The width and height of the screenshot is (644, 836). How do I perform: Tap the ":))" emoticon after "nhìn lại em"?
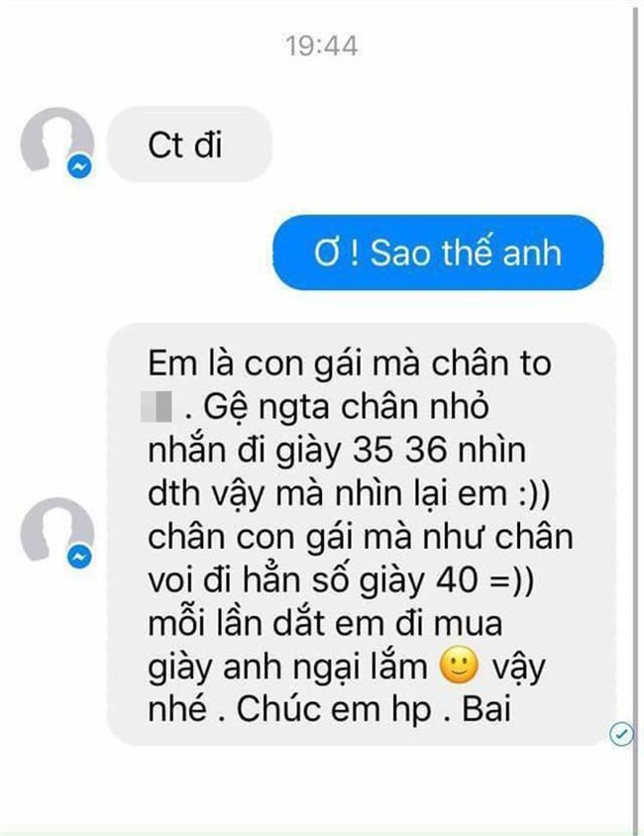coord(533,493)
